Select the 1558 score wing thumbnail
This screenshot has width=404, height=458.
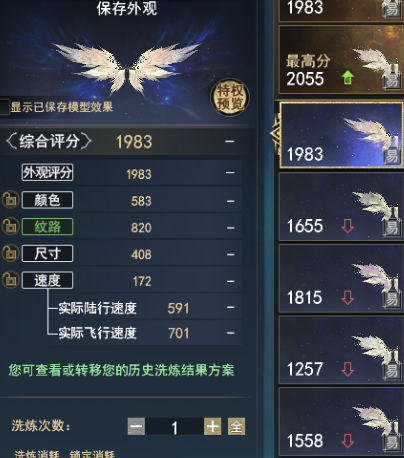click(x=341, y=421)
